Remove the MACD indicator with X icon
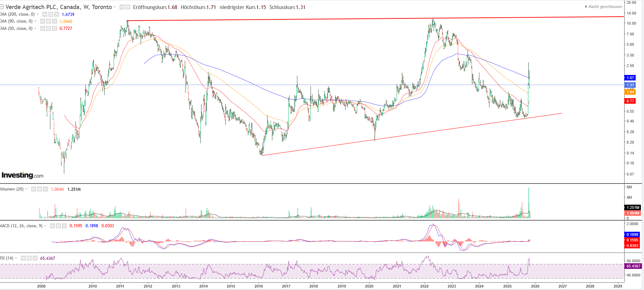This screenshot has height=290, width=644. point(64,226)
